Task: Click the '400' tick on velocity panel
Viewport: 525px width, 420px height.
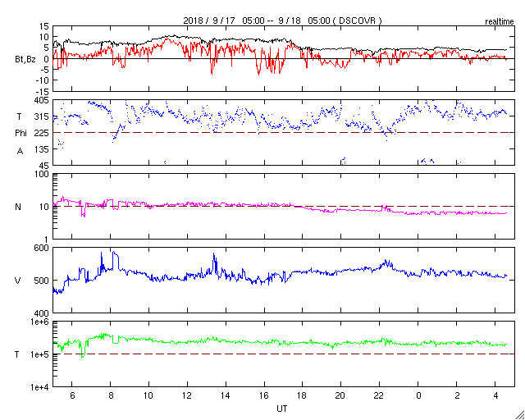Action: 43,313
